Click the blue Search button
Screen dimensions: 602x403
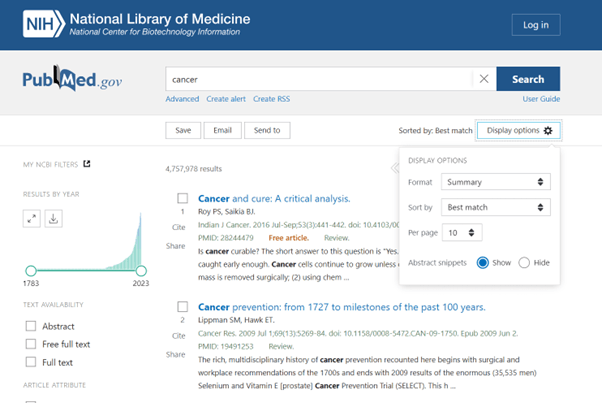[x=528, y=79]
